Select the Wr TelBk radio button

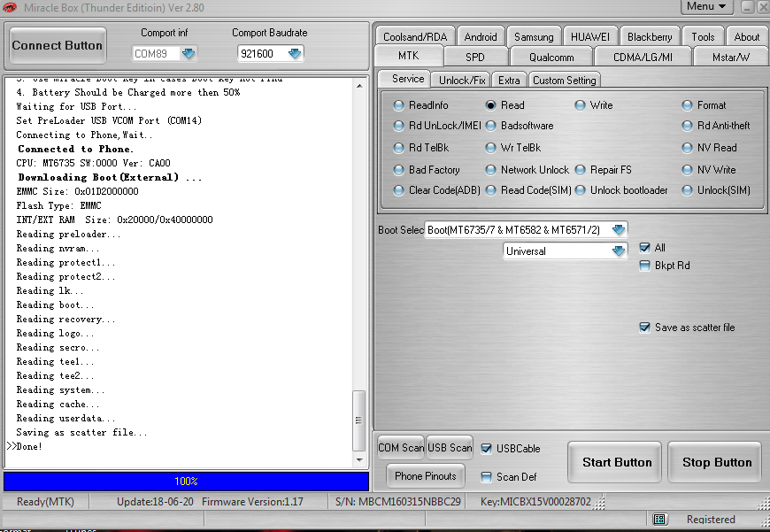pyautogui.click(x=490, y=147)
